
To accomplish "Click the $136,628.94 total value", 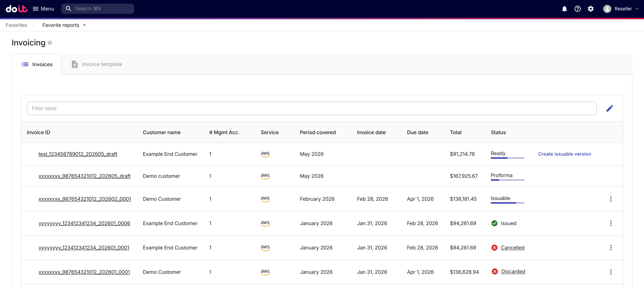I will point(464,272).
